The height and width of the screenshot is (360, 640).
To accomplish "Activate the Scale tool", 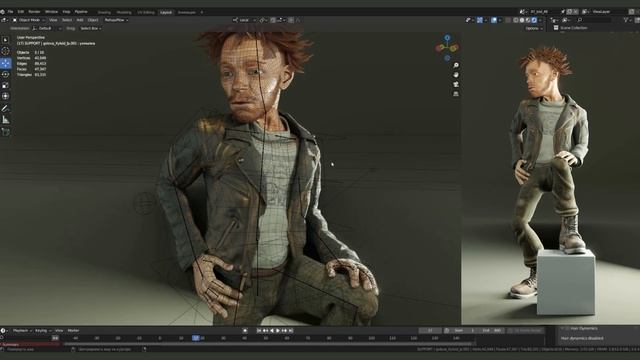I will pos(5,85).
